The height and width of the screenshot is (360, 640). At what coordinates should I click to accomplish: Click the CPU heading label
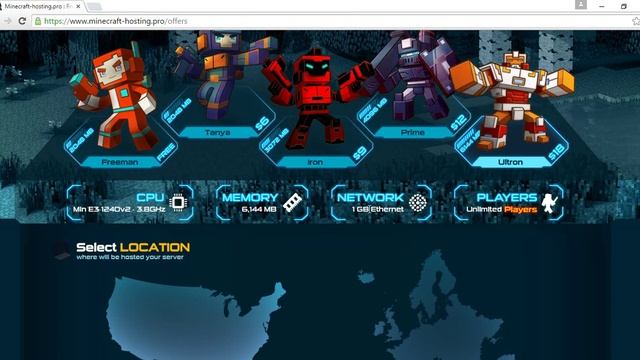pos(150,198)
